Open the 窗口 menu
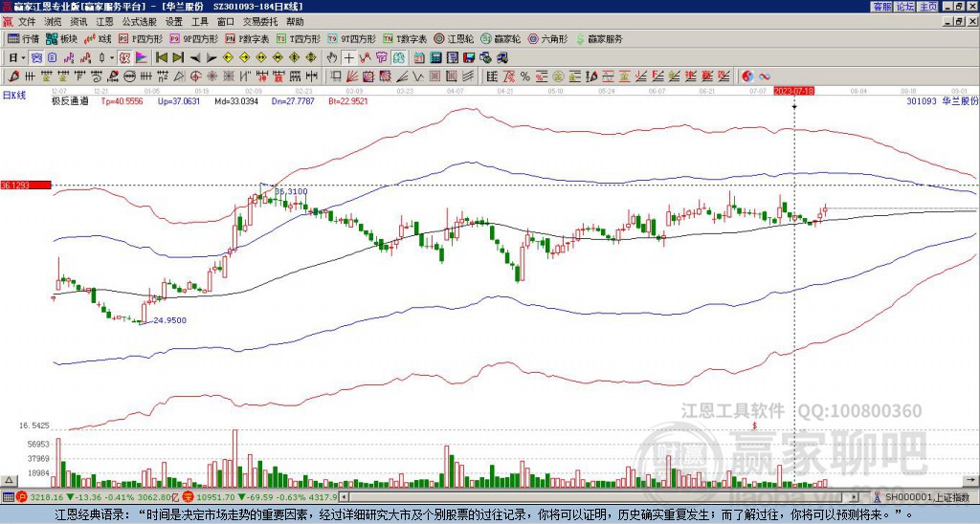The height and width of the screenshot is (524, 980). [226, 22]
